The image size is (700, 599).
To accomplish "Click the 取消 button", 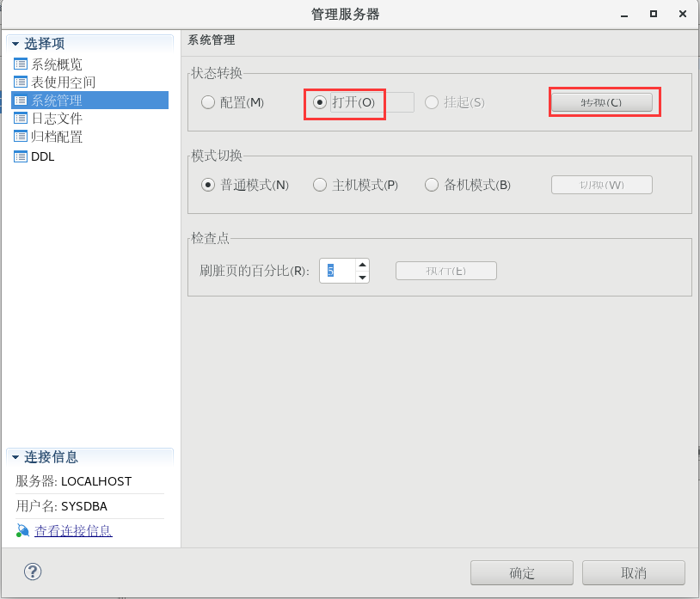I will (634, 572).
